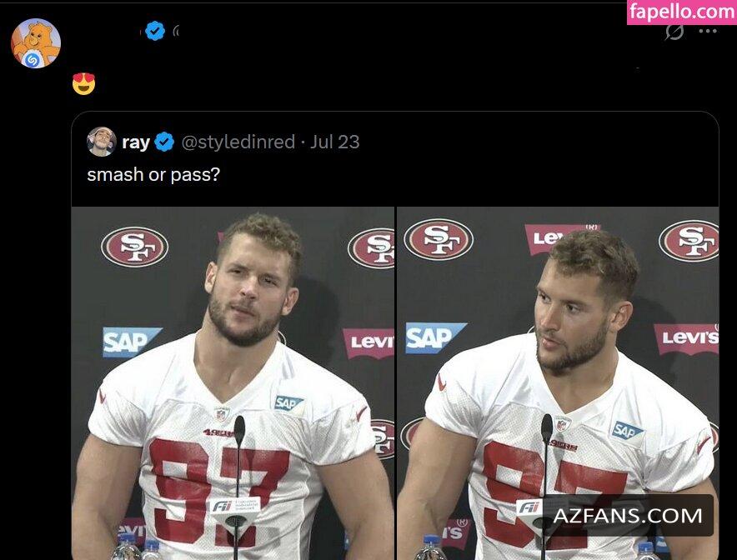Click the SAP logo in the left photo
The height and width of the screenshot is (560, 737).
(132, 342)
